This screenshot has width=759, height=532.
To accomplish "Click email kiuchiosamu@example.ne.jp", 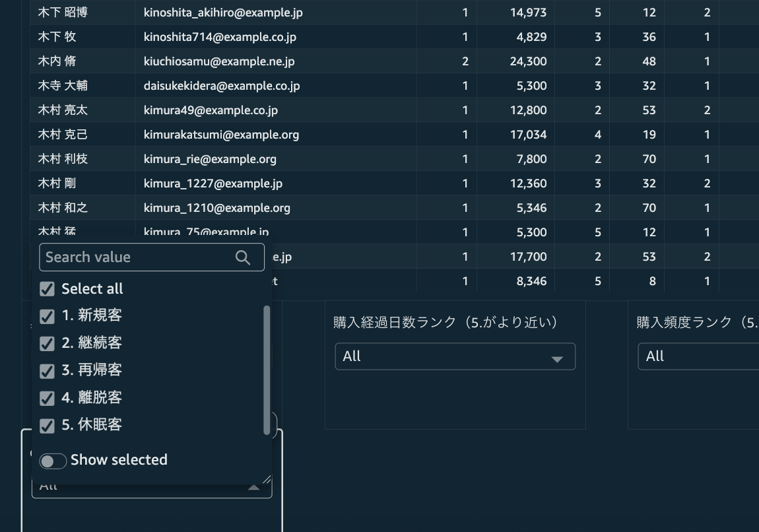I will pos(219,61).
